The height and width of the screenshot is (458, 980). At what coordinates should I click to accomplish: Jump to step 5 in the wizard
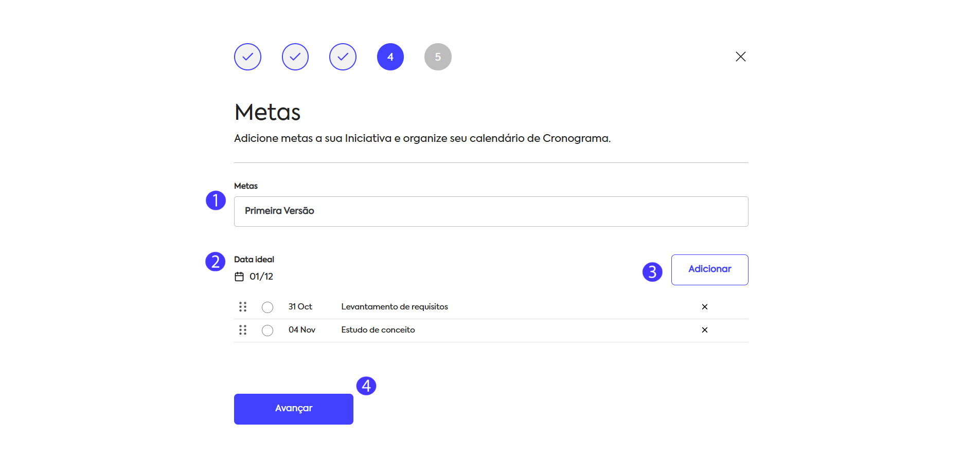click(x=438, y=57)
